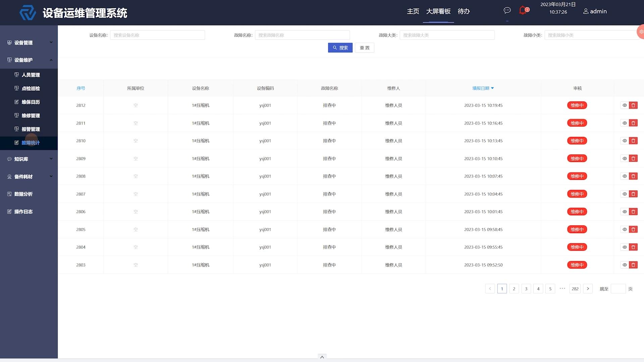The width and height of the screenshot is (644, 362).
Task: Go to page 2
Action: coord(514,289)
